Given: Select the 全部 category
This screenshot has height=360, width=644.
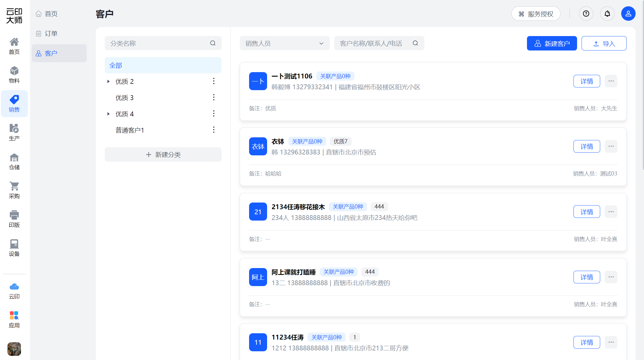Looking at the screenshot, I should tap(163, 65).
